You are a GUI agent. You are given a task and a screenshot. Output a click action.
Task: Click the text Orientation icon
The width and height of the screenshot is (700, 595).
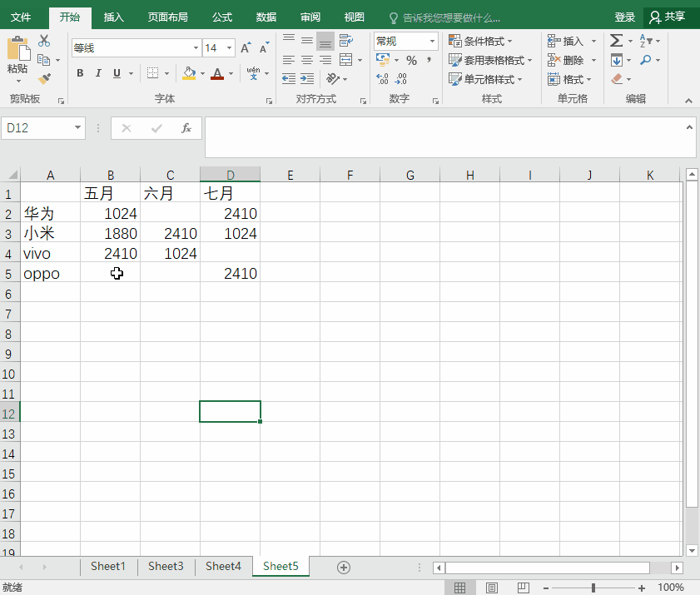(x=333, y=79)
